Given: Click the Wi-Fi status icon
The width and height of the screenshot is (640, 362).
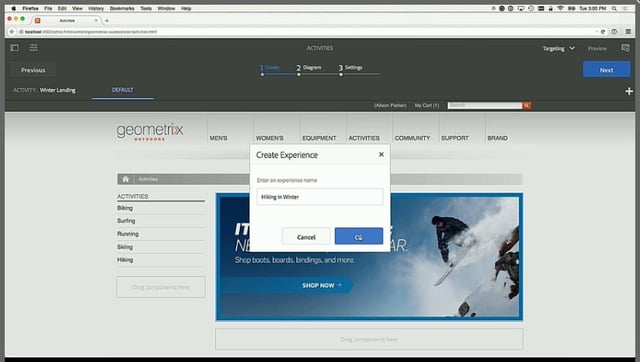Looking at the screenshot, I should click(x=560, y=8).
